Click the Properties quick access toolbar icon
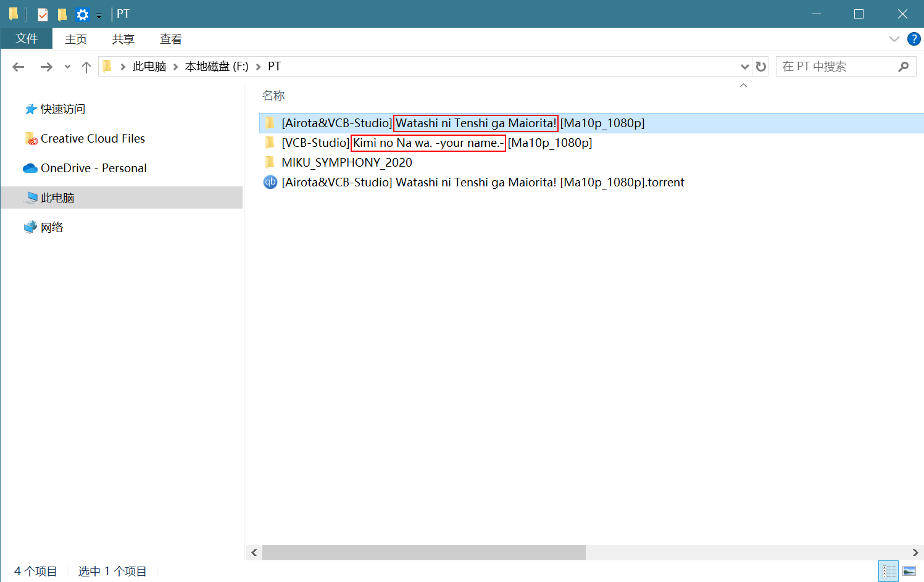Screen dimensions: 924x582 click(43, 14)
